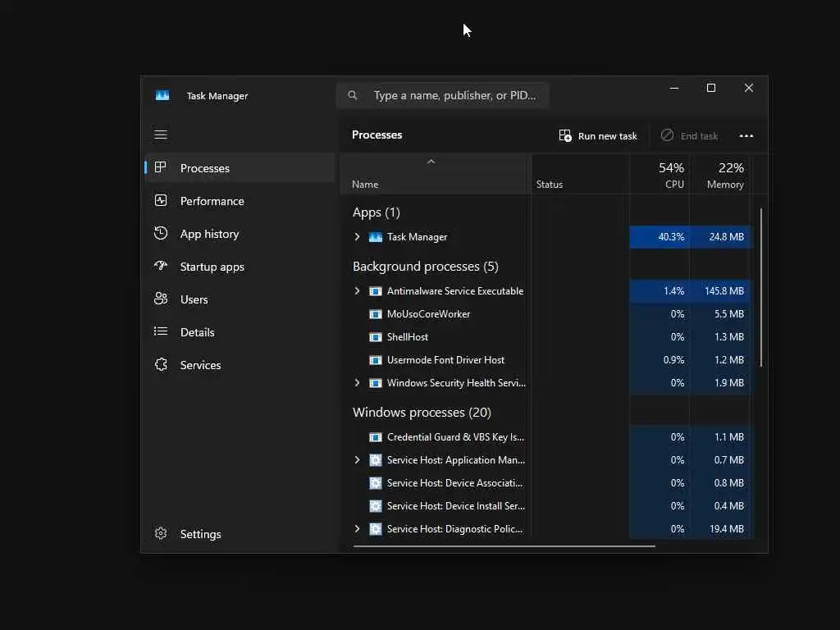Click the Performance sidebar icon
Viewport: 840px width, 630px height.
pyautogui.click(x=161, y=200)
